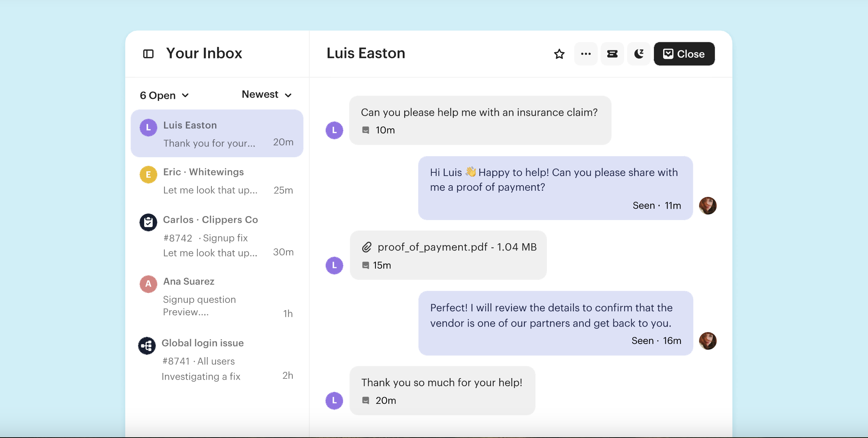Click the paperclip attachment icon
Image resolution: width=868 pixels, height=438 pixels.
(x=367, y=247)
